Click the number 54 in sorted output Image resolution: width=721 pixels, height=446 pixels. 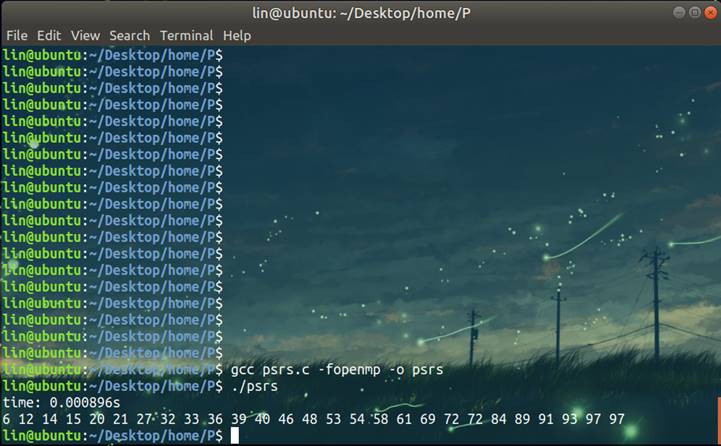click(357, 419)
